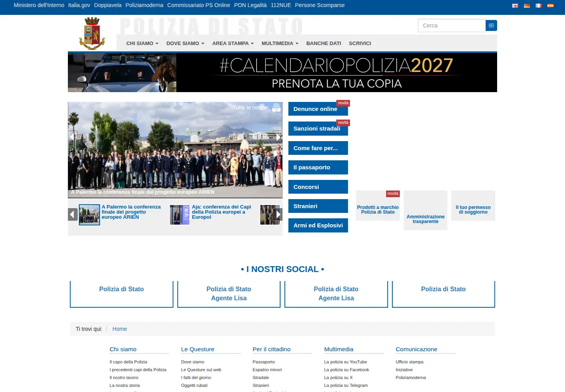Click the Stranieri service button
The height and width of the screenshot is (392, 565).
(x=318, y=206)
